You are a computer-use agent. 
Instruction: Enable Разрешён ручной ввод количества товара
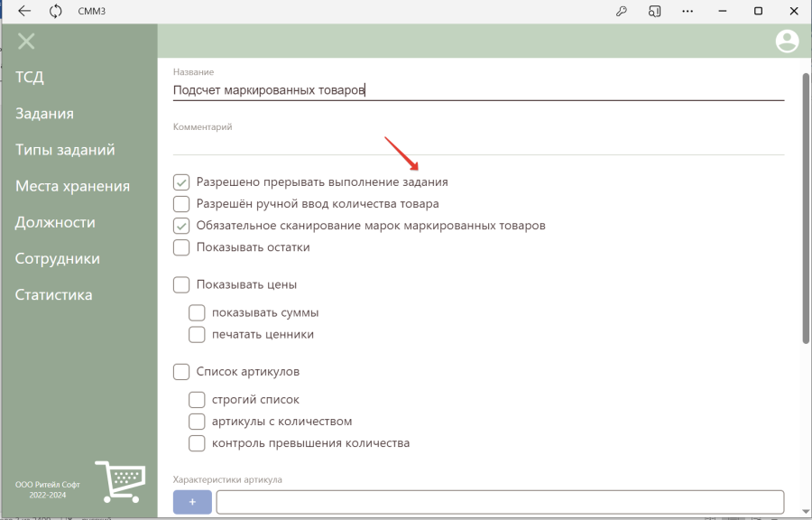point(181,204)
